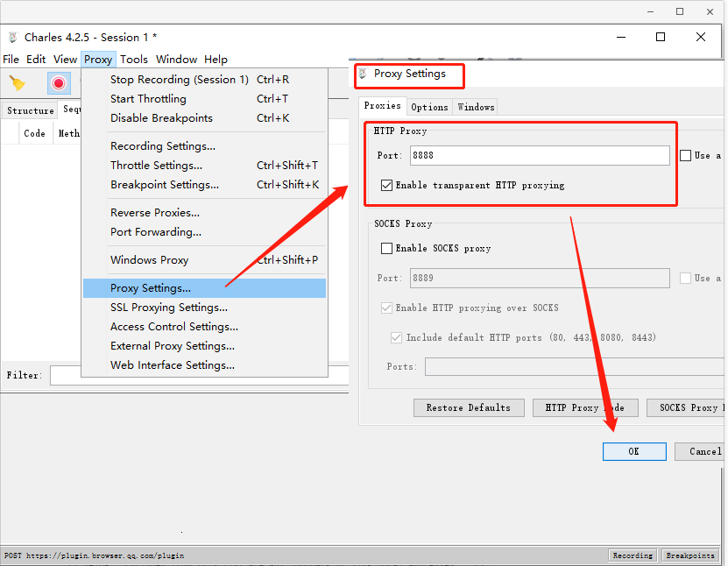Viewport: 728px width, 566px height.
Task: Click Restore Defaults button
Action: [x=469, y=407]
